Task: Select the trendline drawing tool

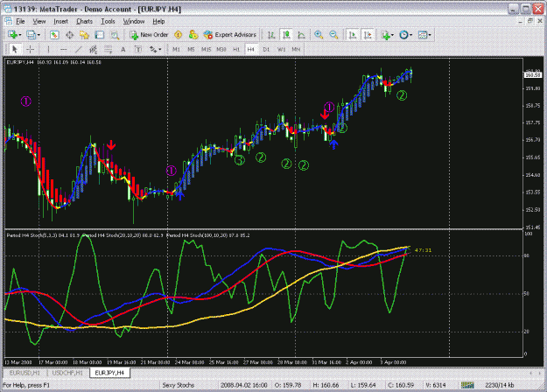Action: [x=79, y=50]
